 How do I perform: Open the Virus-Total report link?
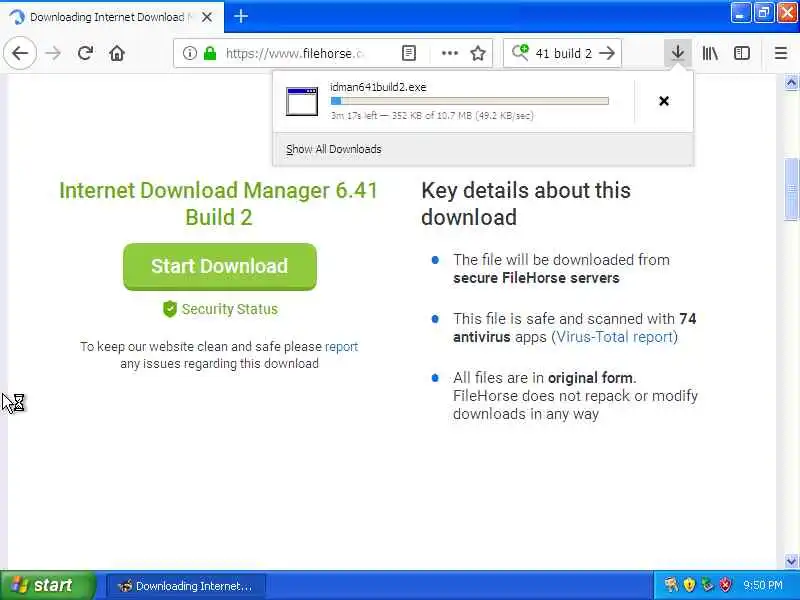point(614,337)
